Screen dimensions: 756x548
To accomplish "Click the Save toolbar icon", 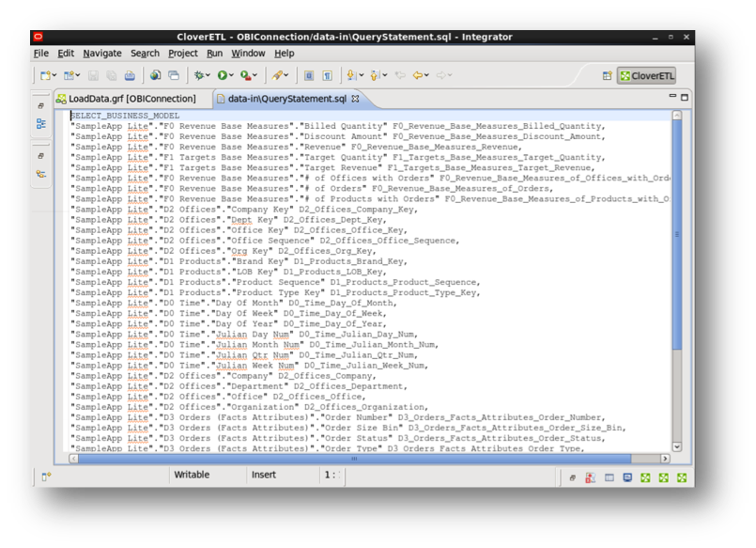I will tap(94, 75).
